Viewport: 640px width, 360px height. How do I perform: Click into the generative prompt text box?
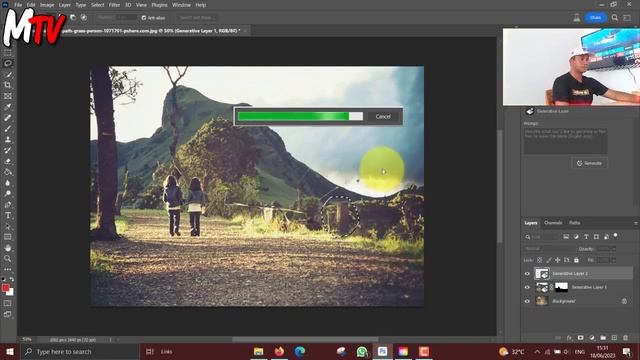(x=565, y=141)
